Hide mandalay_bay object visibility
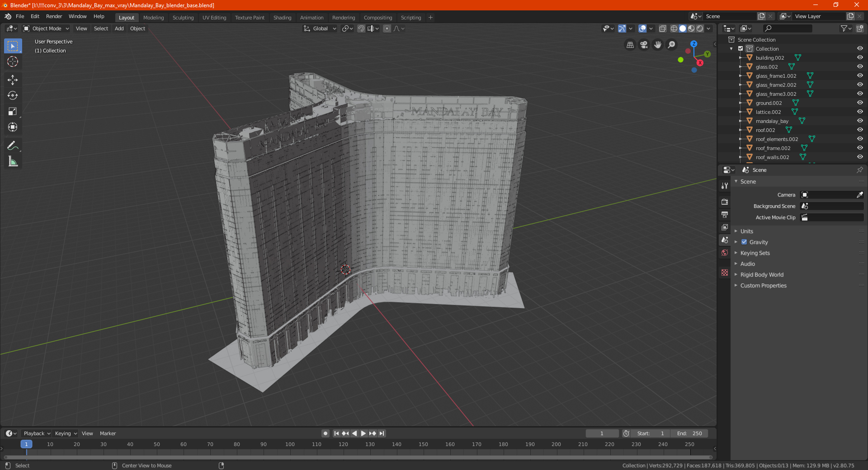 [x=859, y=121]
